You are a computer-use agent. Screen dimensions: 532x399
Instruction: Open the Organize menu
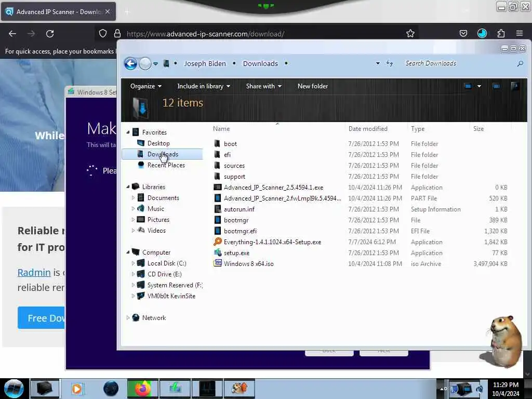point(145,86)
